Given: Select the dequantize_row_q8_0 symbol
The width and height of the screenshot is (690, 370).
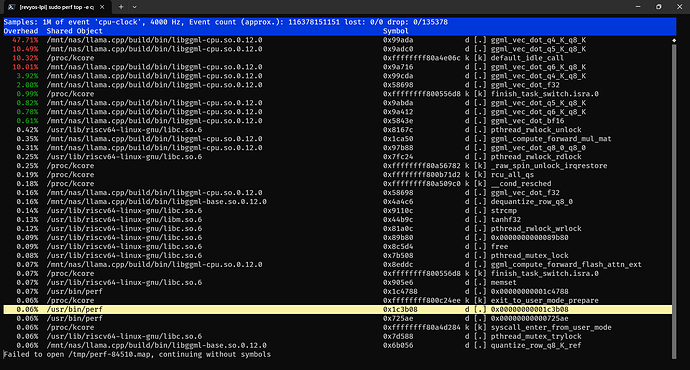Looking at the screenshot, I should (532, 201).
